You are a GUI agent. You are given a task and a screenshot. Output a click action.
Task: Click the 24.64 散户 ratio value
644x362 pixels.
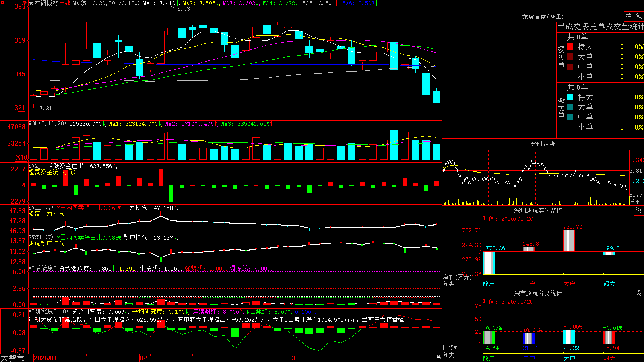point(491,348)
